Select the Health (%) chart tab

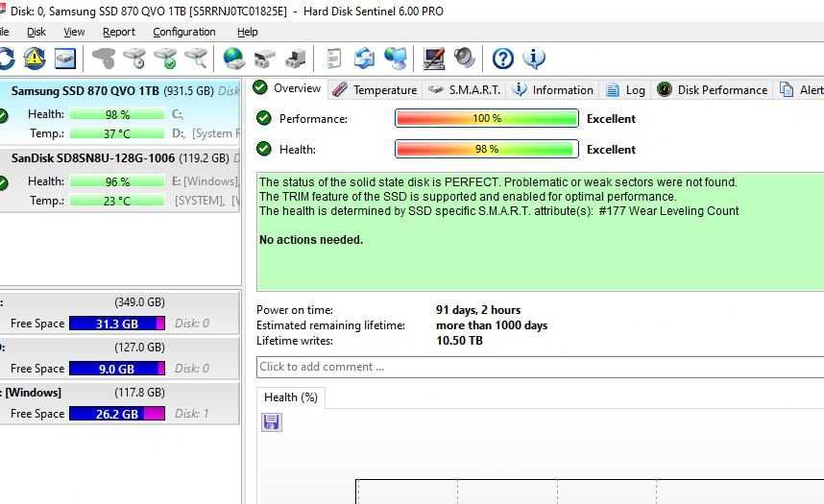pyautogui.click(x=291, y=397)
